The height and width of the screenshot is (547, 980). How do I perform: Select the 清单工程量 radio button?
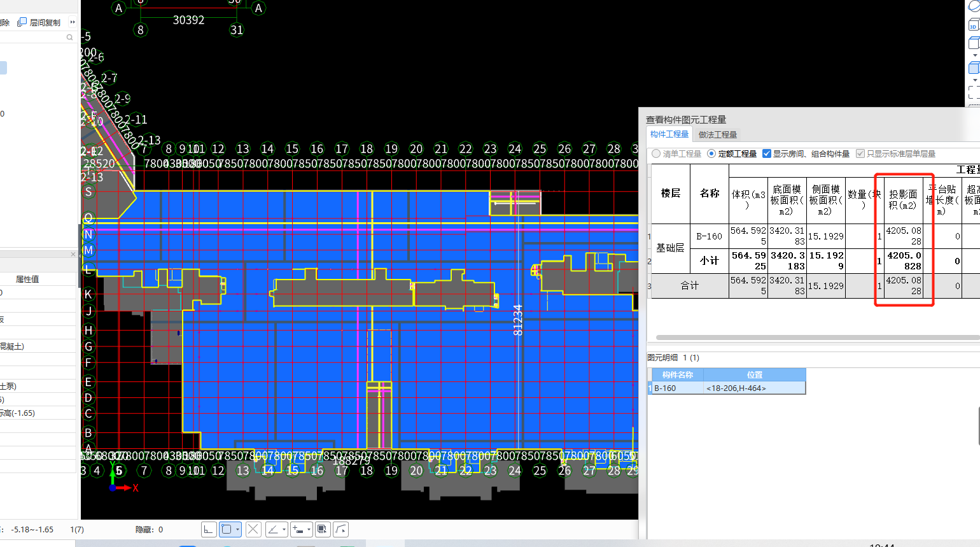[x=656, y=153]
